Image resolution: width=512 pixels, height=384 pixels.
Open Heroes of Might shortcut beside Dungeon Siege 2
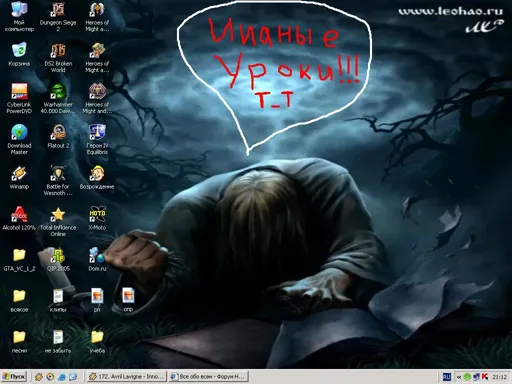(x=97, y=16)
